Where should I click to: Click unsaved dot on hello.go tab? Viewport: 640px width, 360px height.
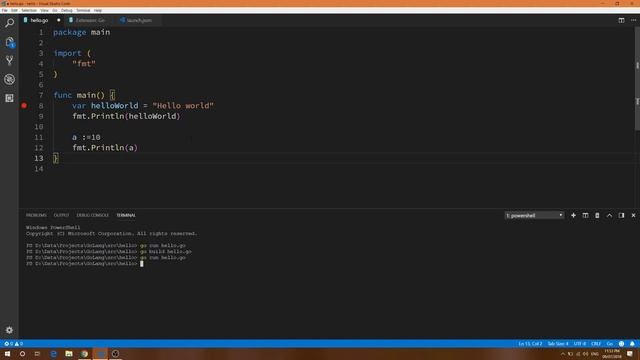[58, 20]
